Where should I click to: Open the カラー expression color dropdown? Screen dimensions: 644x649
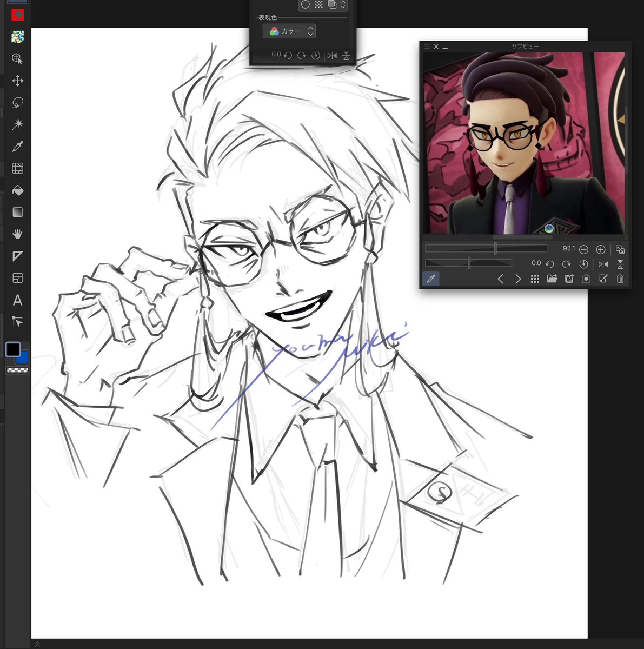pos(289,31)
